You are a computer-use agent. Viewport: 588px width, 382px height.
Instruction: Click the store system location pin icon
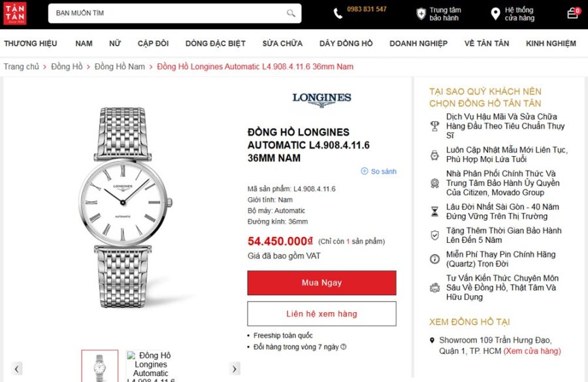click(x=495, y=14)
